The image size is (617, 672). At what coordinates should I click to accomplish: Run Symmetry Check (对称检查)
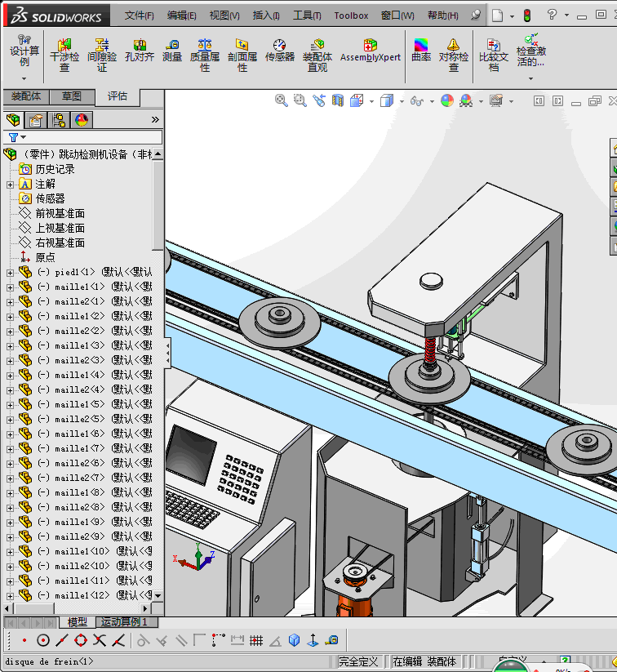tap(454, 56)
